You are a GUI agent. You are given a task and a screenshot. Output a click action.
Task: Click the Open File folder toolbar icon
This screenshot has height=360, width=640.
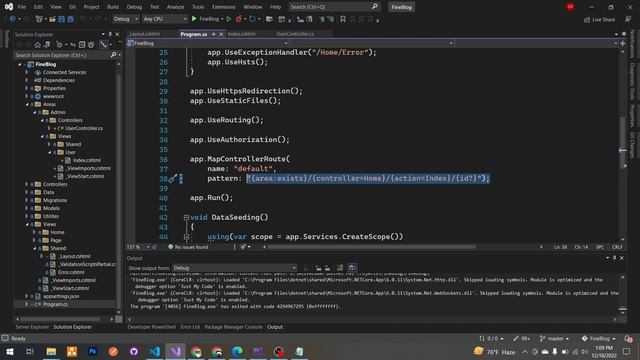(x=52, y=19)
